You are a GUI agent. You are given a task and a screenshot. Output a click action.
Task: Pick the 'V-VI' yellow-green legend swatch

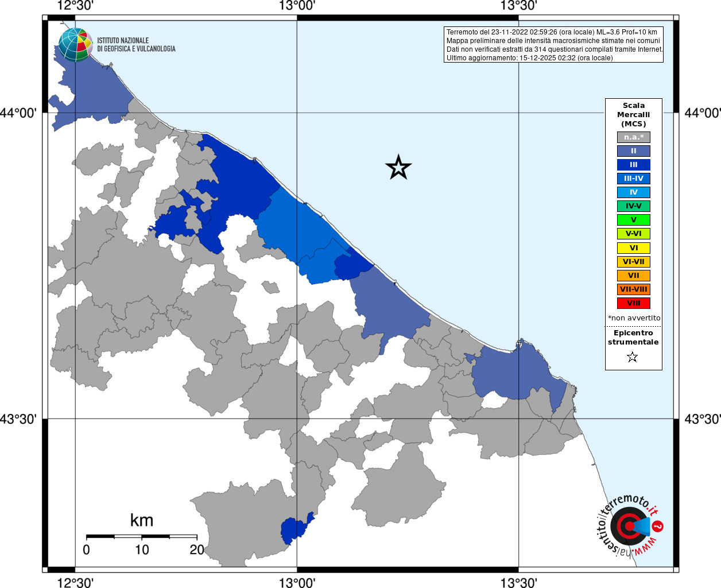click(633, 234)
